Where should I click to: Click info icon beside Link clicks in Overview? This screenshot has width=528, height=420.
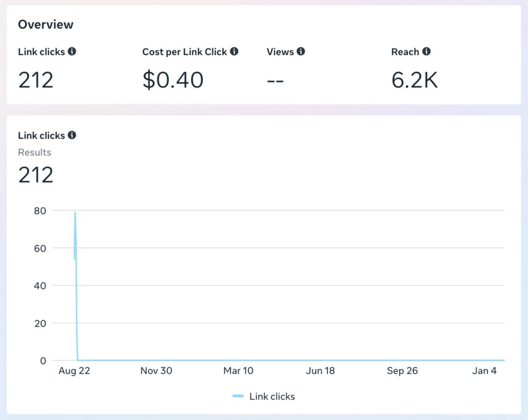pyautogui.click(x=72, y=52)
